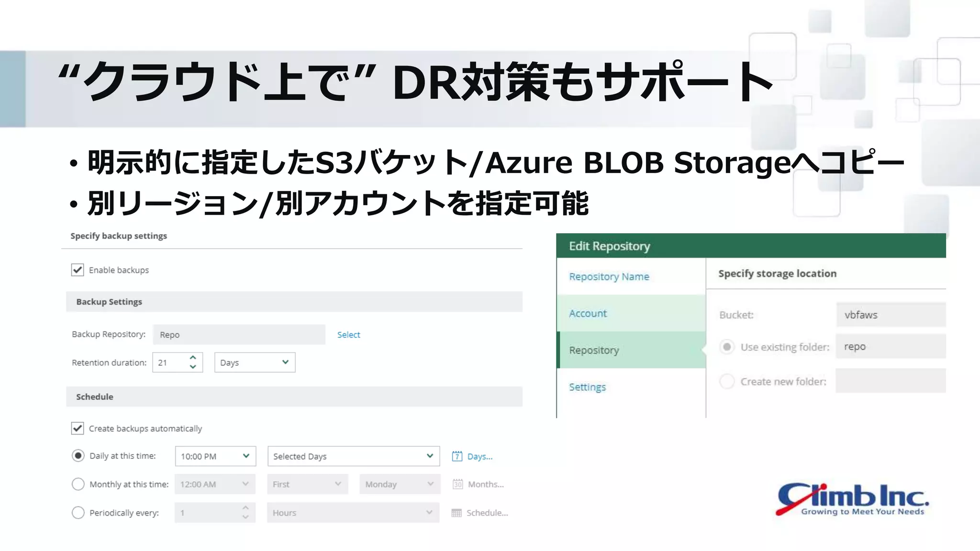980x551 pixels.
Task: Open the Months... link
Action: pyautogui.click(x=486, y=484)
